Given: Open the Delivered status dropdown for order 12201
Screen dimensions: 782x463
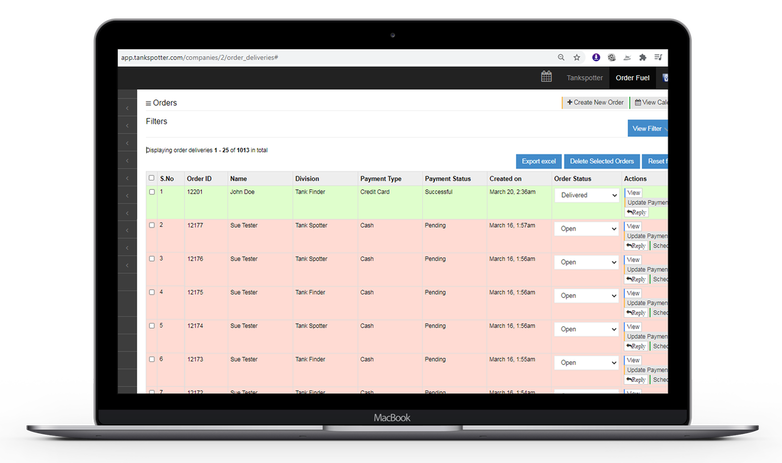Looking at the screenshot, I should point(586,195).
